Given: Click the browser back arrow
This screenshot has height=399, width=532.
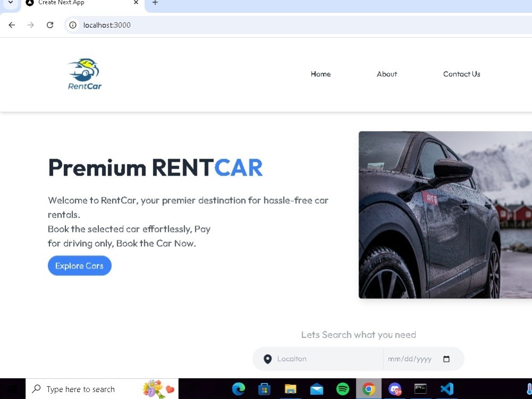Looking at the screenshot, I should 12,25.
